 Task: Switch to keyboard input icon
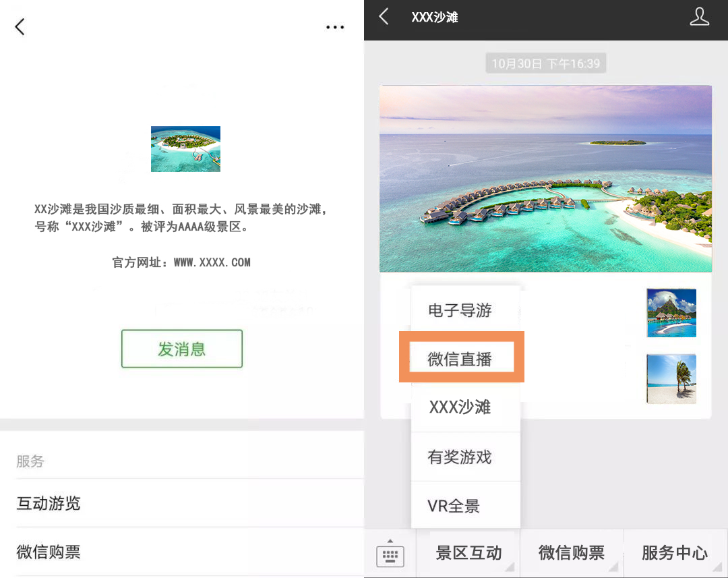click(x=390, y=554)
